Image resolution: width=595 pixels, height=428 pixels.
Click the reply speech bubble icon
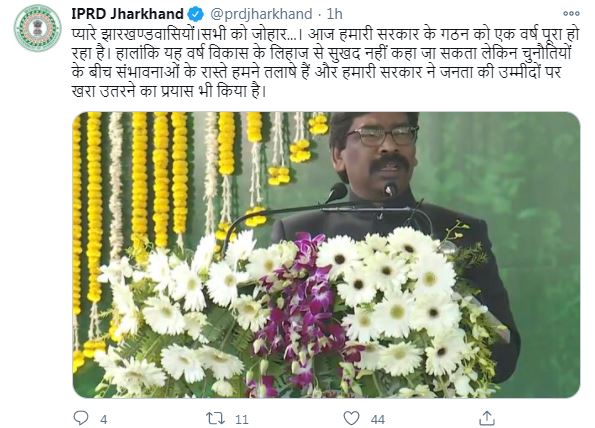(80, 418)
